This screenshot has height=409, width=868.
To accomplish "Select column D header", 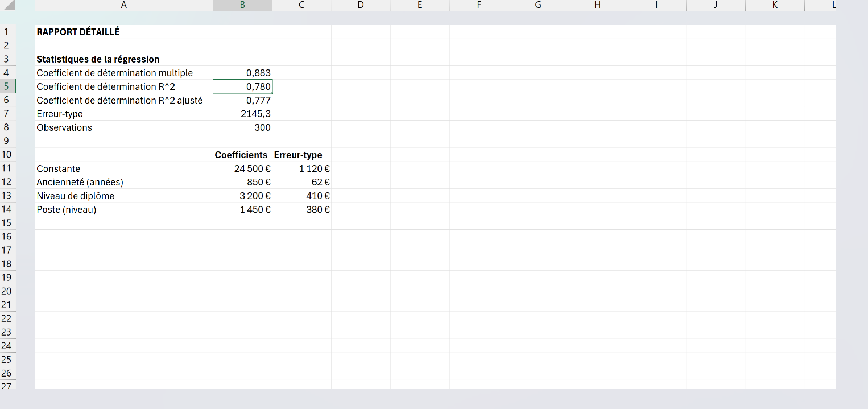I will tap(361, 6).
